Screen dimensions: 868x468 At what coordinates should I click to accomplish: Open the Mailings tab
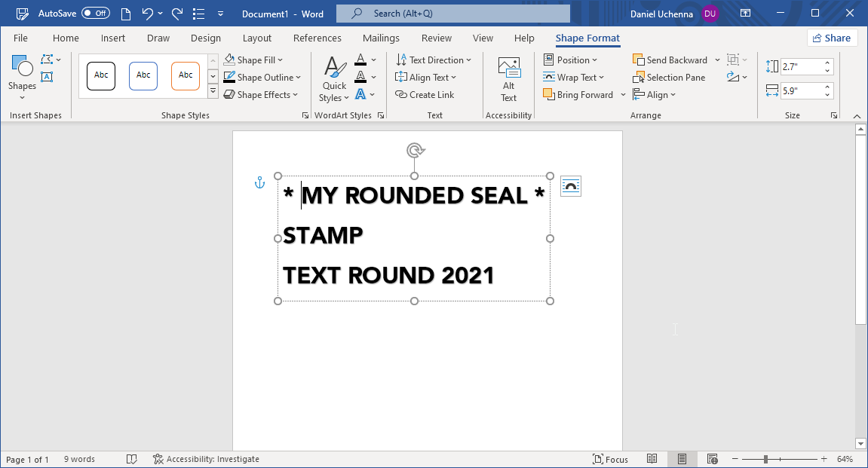pos(381,38)
